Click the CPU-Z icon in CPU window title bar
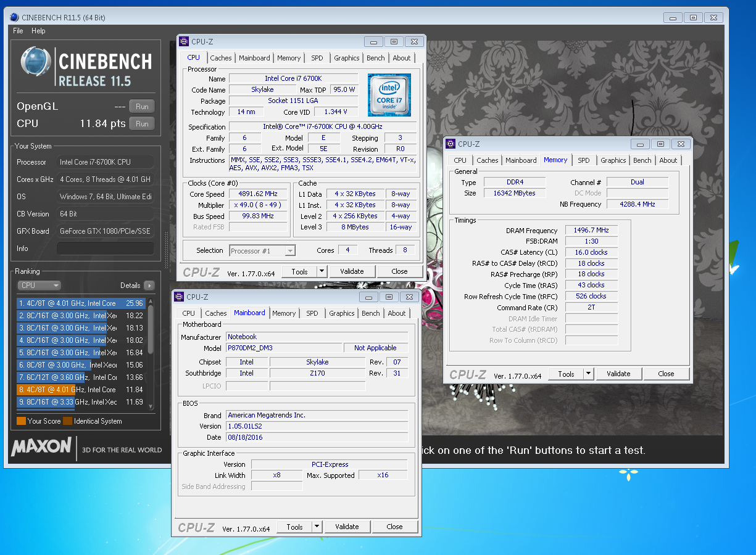The image size is (756, 555). click(x=184, y=41)
